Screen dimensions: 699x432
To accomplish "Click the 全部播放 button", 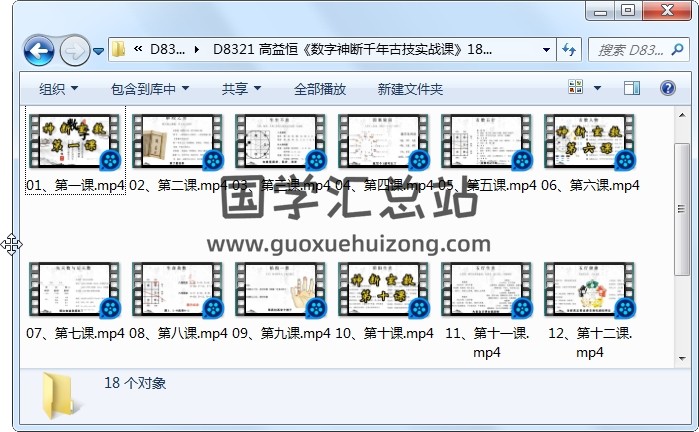I will pyautogui.click(x=319, y=89).
